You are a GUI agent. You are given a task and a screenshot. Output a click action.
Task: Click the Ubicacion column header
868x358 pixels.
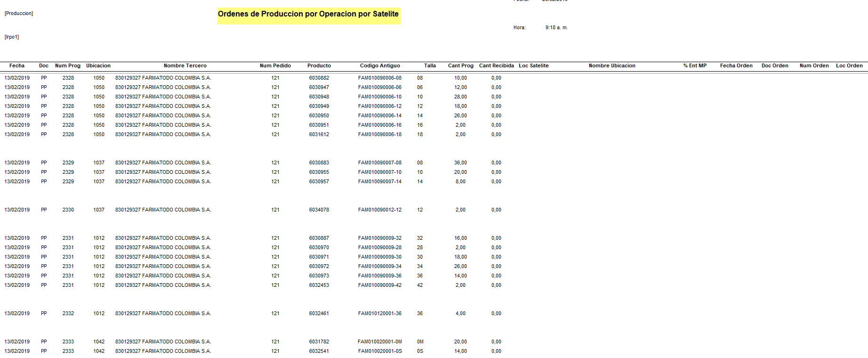[x=98, y=65]
